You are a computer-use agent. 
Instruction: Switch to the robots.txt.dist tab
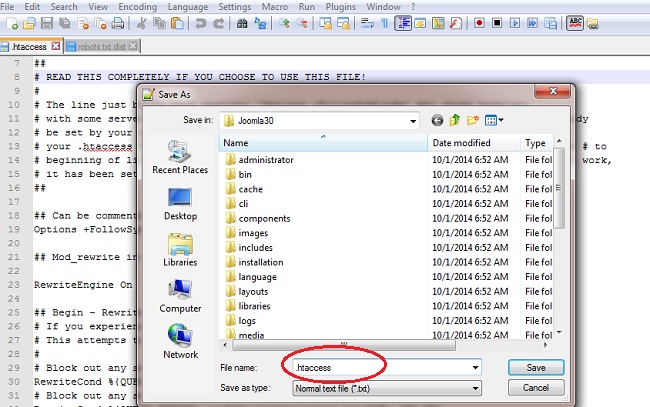point(102,46)
